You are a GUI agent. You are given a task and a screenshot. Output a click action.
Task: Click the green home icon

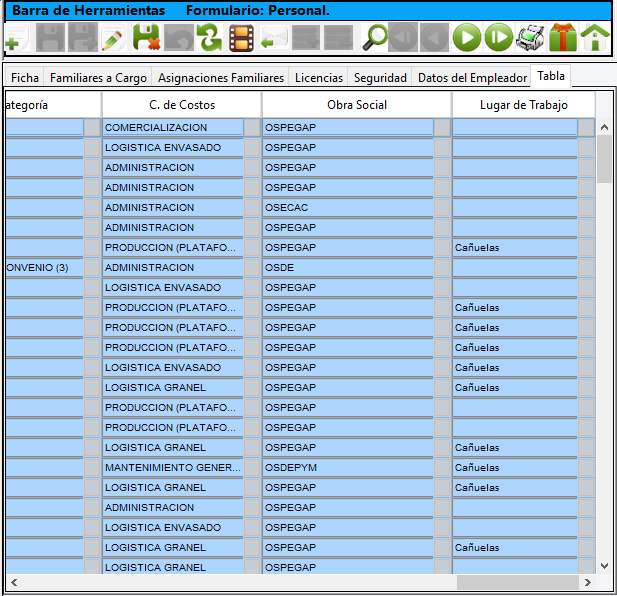point(595,39)
